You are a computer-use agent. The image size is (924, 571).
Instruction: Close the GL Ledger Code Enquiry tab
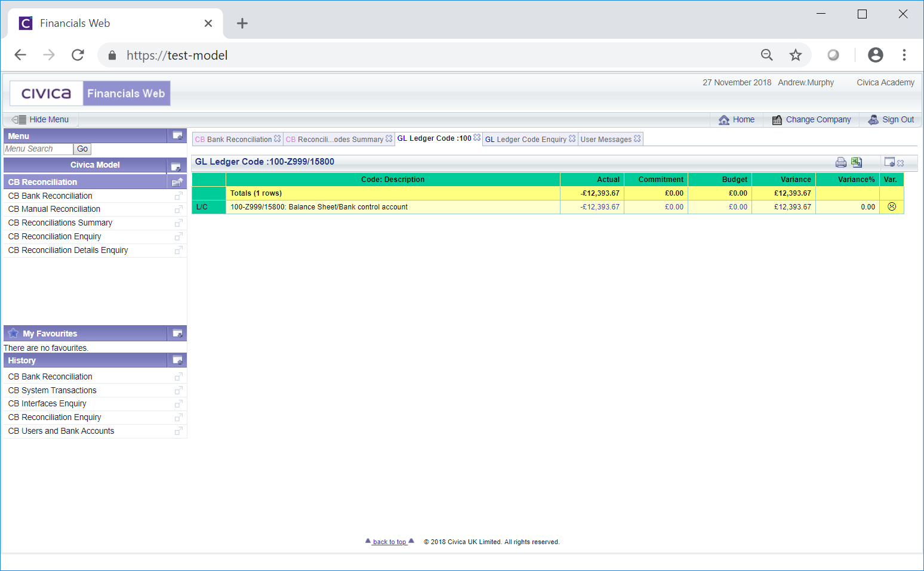coord(572,138)
